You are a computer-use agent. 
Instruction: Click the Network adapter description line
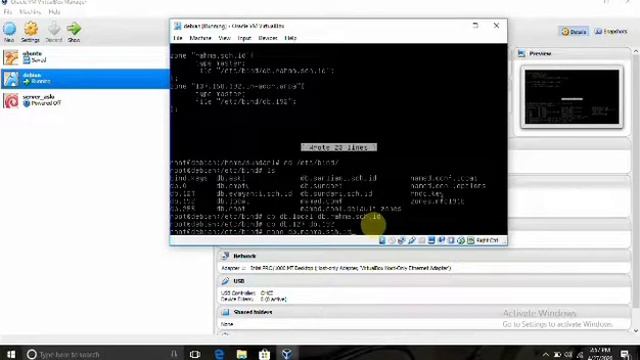(336, 268)
